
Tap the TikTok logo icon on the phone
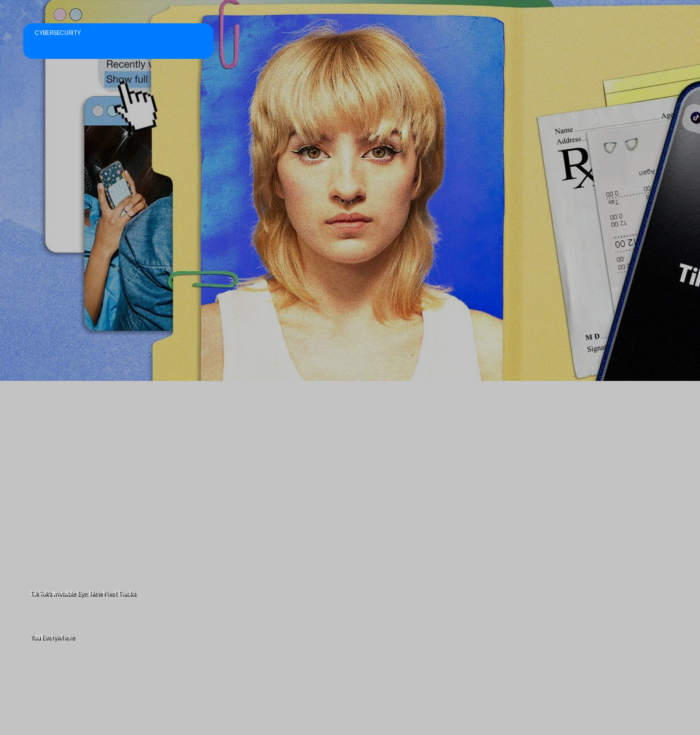(695, 118)
